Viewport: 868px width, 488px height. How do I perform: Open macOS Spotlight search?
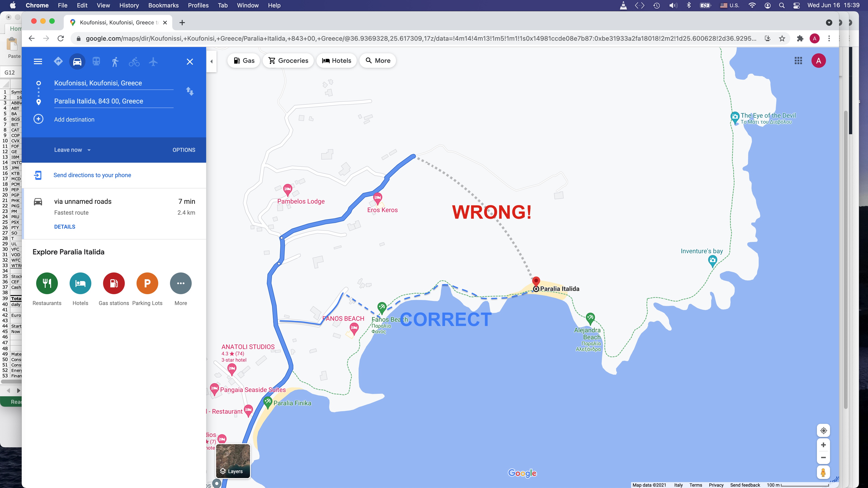pyautogui.click(x=782, y=5)
